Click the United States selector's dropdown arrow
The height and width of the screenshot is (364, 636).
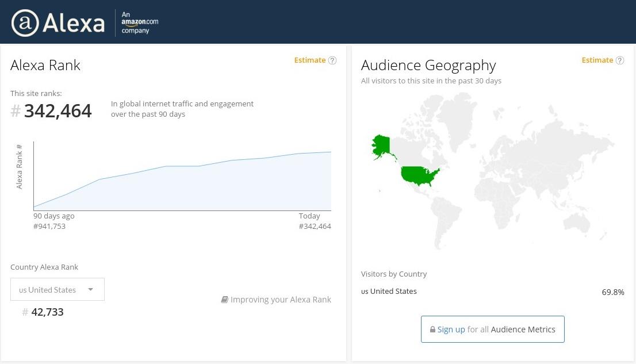90,289
